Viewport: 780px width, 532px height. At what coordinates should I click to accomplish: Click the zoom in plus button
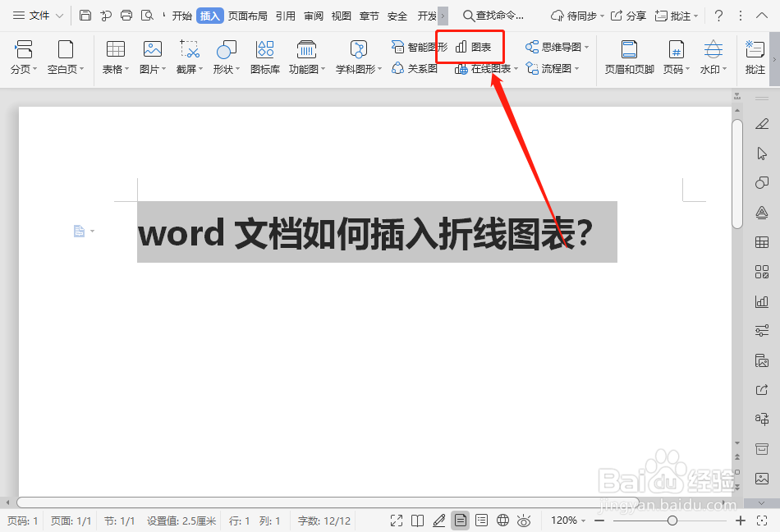(741, 521)
